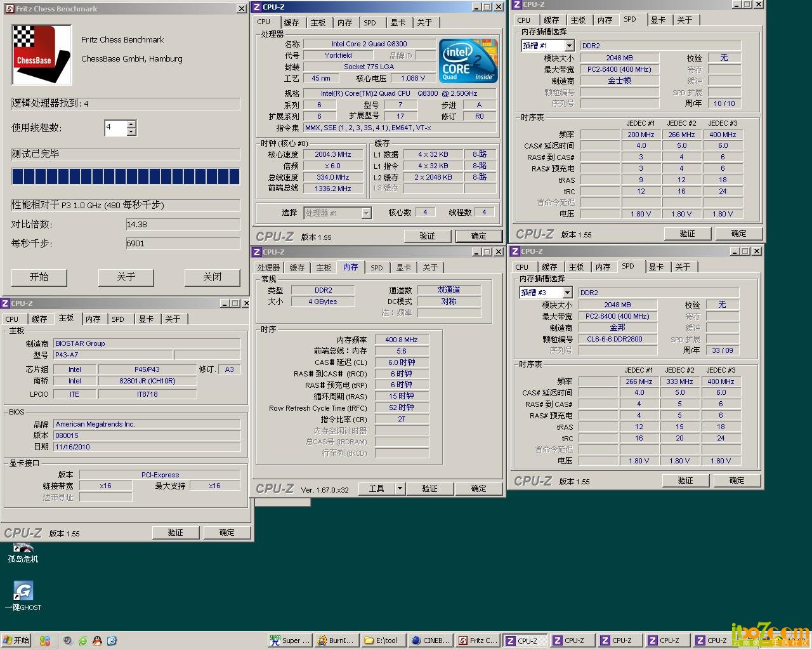
Task: Click the memory size '4 GBytes' value
Action: coord(323,302)
